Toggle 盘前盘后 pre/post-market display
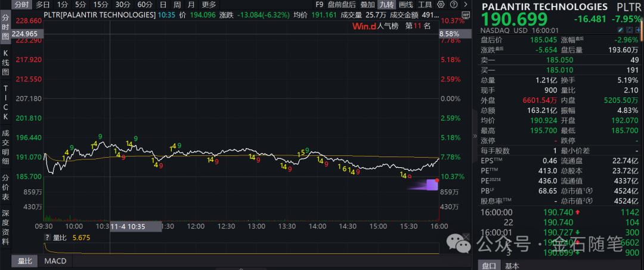This screenshot has width=644, height=270. 342,4
